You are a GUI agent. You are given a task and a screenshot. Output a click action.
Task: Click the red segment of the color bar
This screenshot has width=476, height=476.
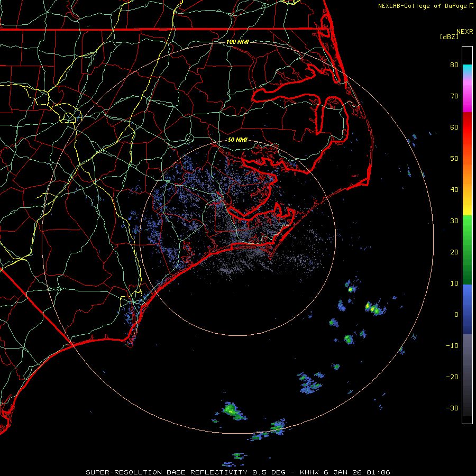[x=467, y=127]
